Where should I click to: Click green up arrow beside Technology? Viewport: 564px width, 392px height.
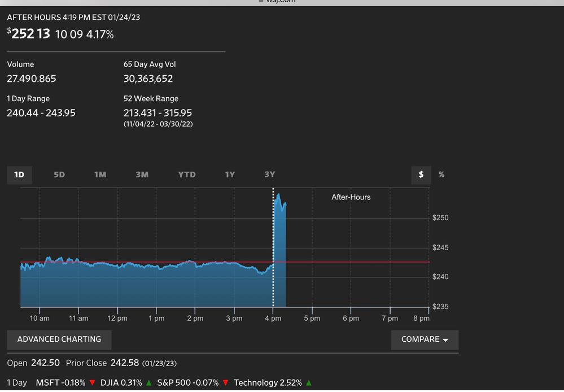click(x=309, y=383)
